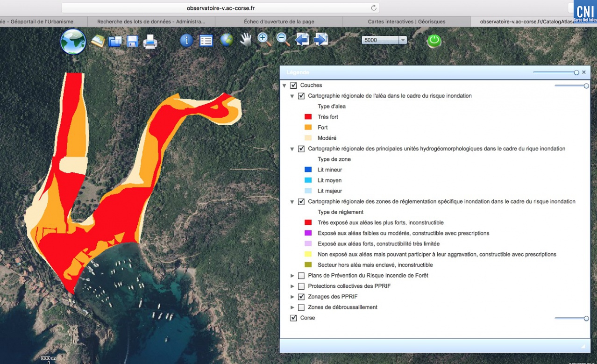Toggle the Zonages des PPRIF checkbox
Image resolution: width=597 pixels, height=364 pixels.
pyautogui.click(x=301, y=297)
